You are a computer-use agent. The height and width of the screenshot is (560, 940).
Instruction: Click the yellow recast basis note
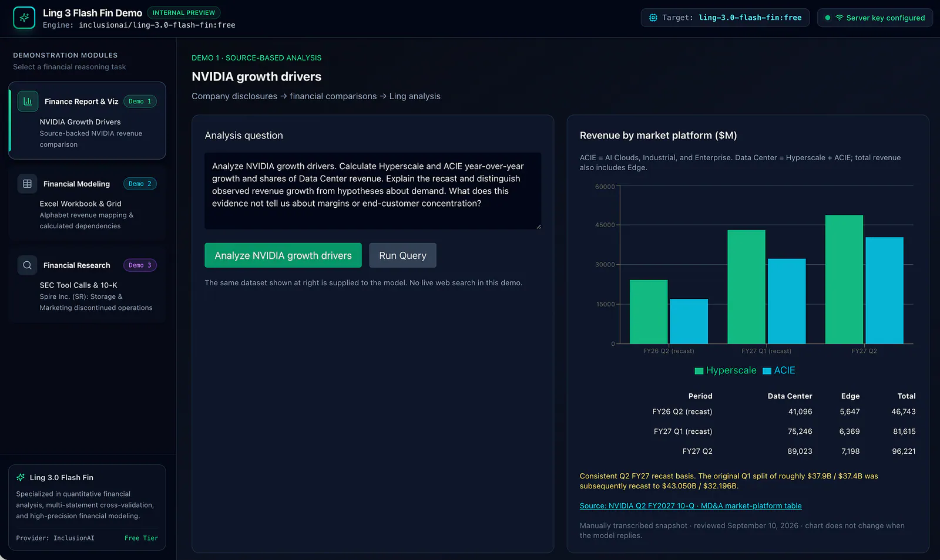[x=728, y=481]
